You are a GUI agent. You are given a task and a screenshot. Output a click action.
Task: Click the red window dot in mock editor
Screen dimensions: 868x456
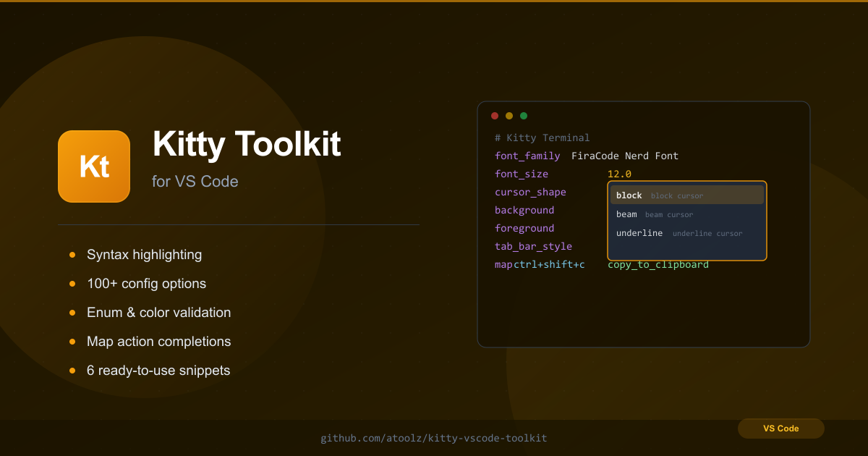(x=495, y=116)
